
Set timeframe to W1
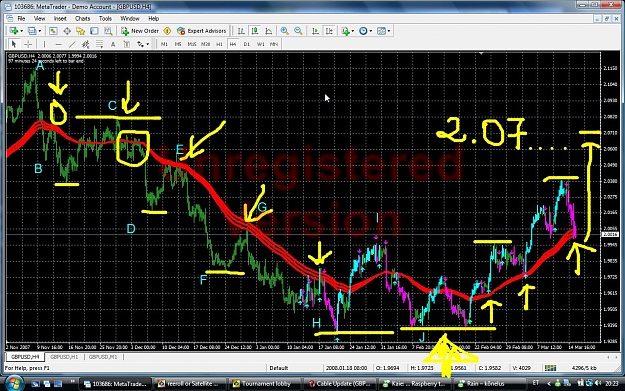coord(260,44)
